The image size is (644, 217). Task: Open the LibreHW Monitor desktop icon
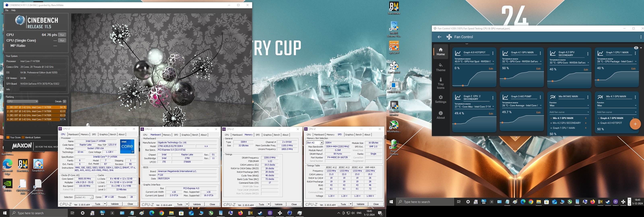click(394, 108)
